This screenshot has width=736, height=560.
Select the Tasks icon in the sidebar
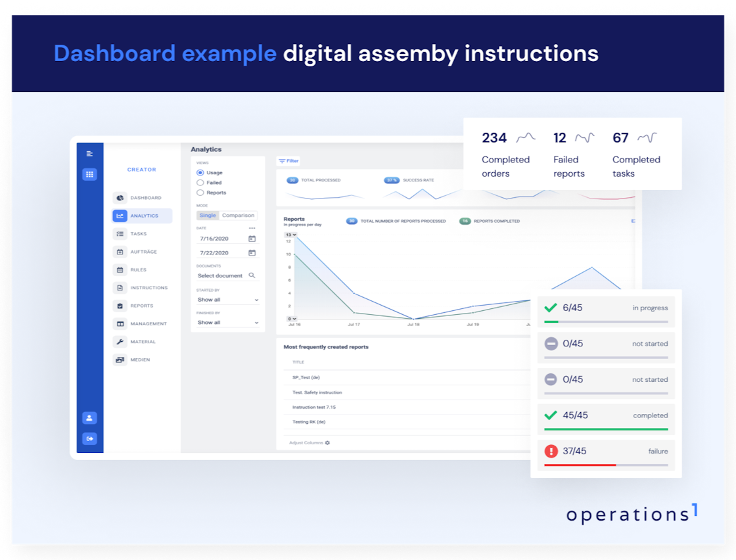(x=120, y=234)
